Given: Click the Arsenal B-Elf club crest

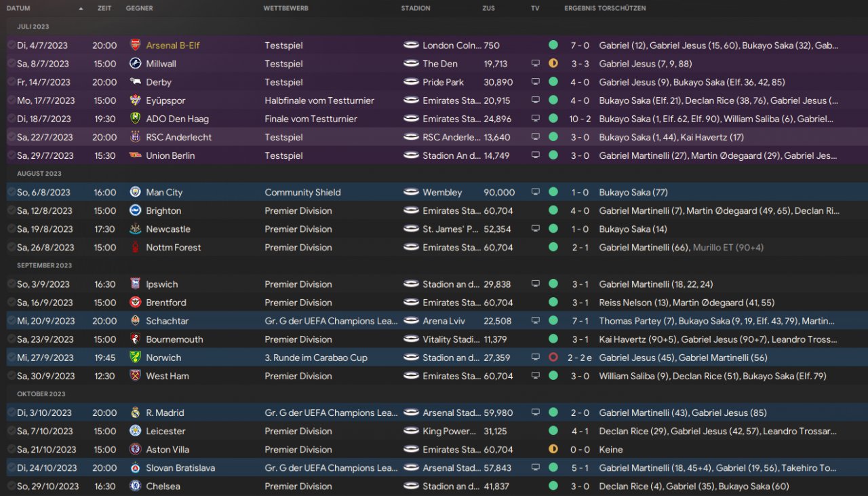Looking at the screenshot, I should pyautogui.click(x=136, y=45).
